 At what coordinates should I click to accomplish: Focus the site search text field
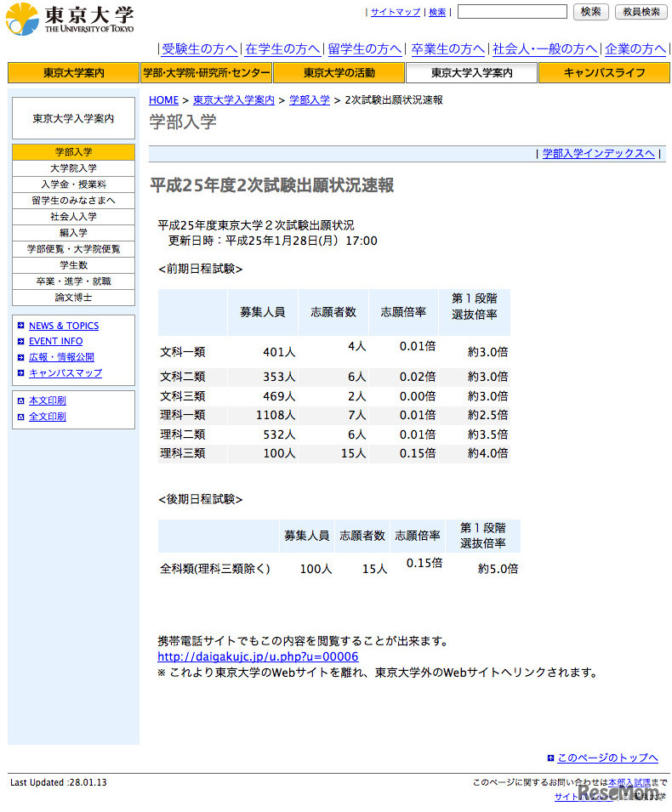tap(512, 11)
